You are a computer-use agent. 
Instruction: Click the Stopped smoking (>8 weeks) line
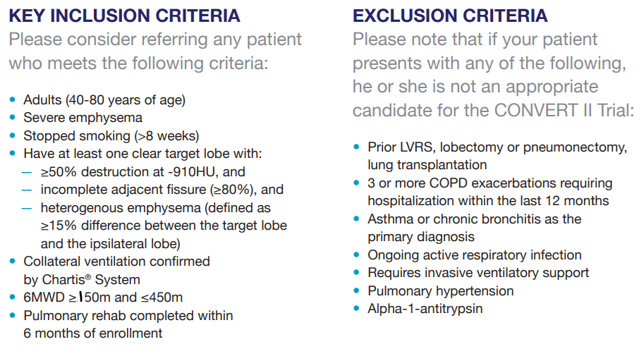(x=111, y=135)
